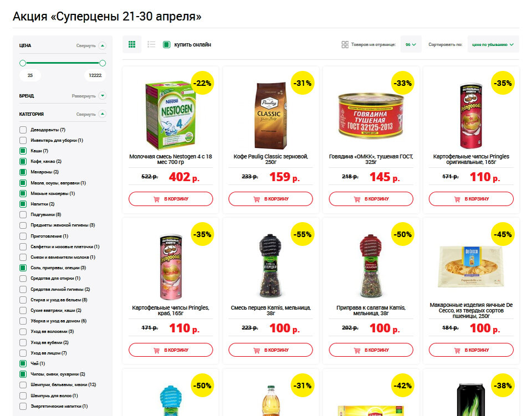Click the right price slider handle

coord(103,63)
